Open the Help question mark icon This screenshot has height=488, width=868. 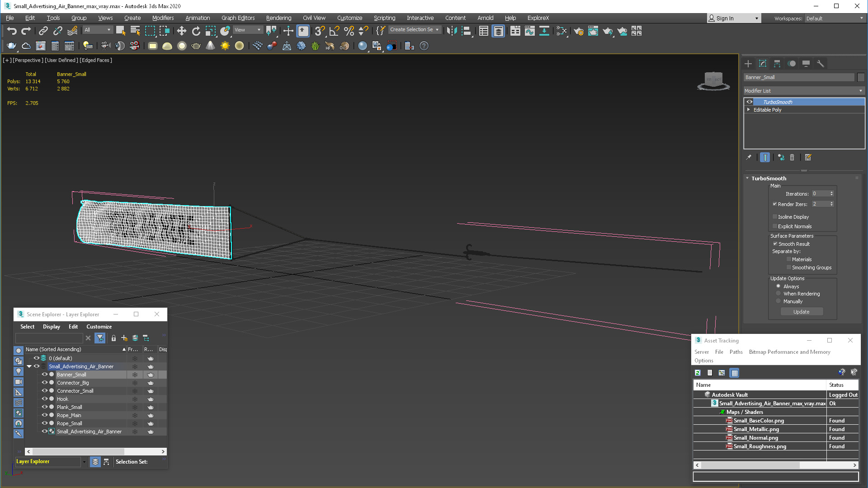click(424, 46)
